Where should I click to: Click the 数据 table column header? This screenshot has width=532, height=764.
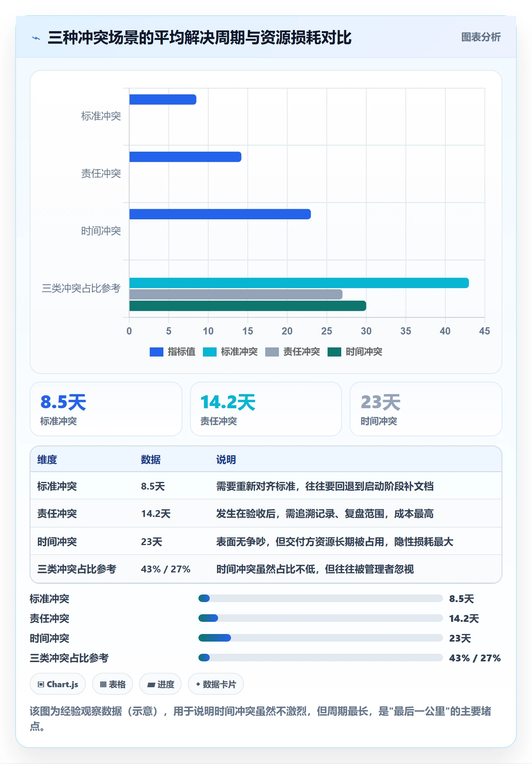pyautogui.click(x=151, y=460)
